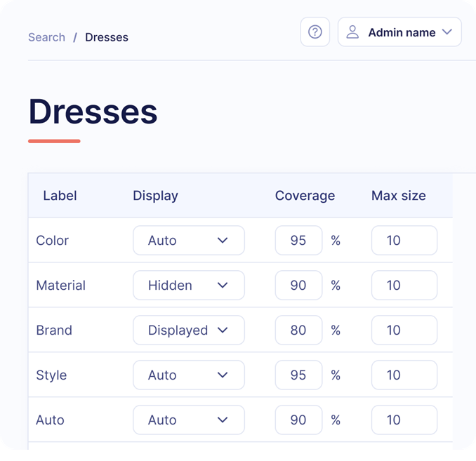Screen dimensions: 476x461
Task: Focus the Style coverage percentage field
Action: (x=298, y=375)
